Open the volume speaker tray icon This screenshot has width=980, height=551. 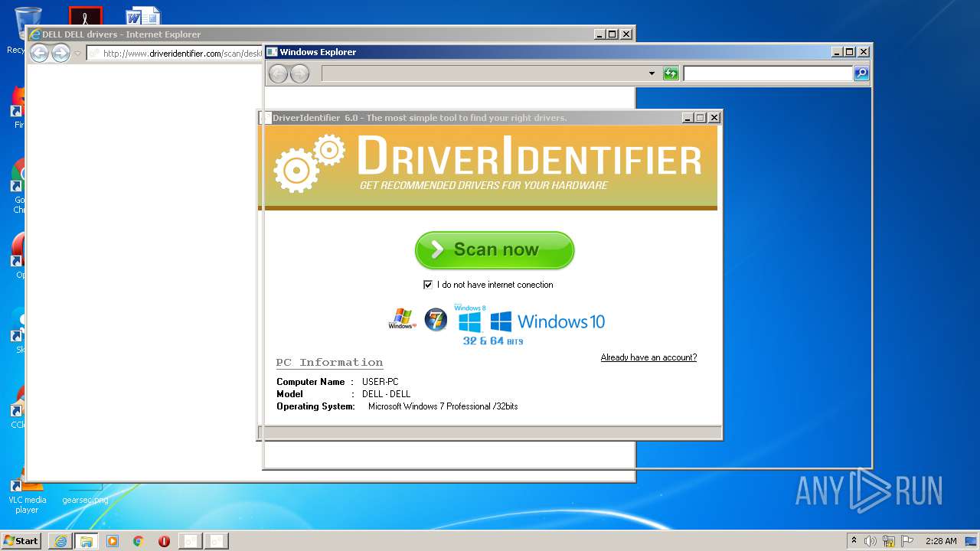pyautogui.click(x=871, y=541)
